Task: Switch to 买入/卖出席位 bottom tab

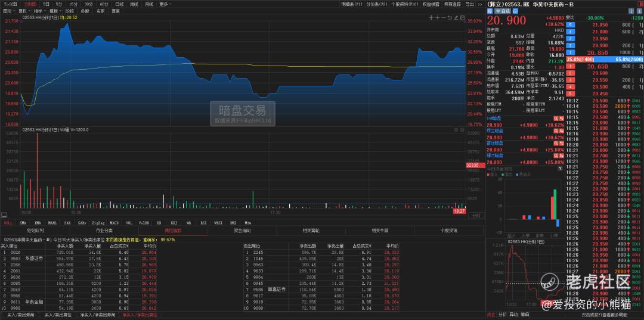Action: tap(58, 315)
